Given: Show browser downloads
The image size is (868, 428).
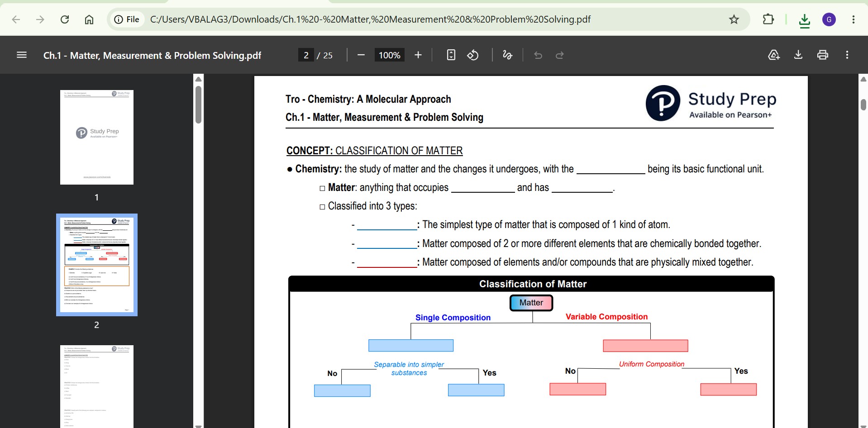Looking at the screenshot, I should [804, 20].
